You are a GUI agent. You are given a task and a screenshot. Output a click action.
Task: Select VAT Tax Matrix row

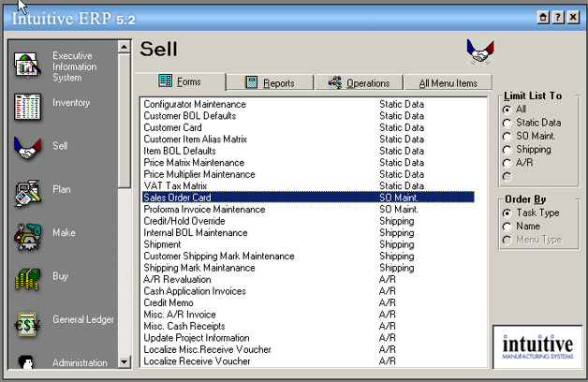point(308,186)
